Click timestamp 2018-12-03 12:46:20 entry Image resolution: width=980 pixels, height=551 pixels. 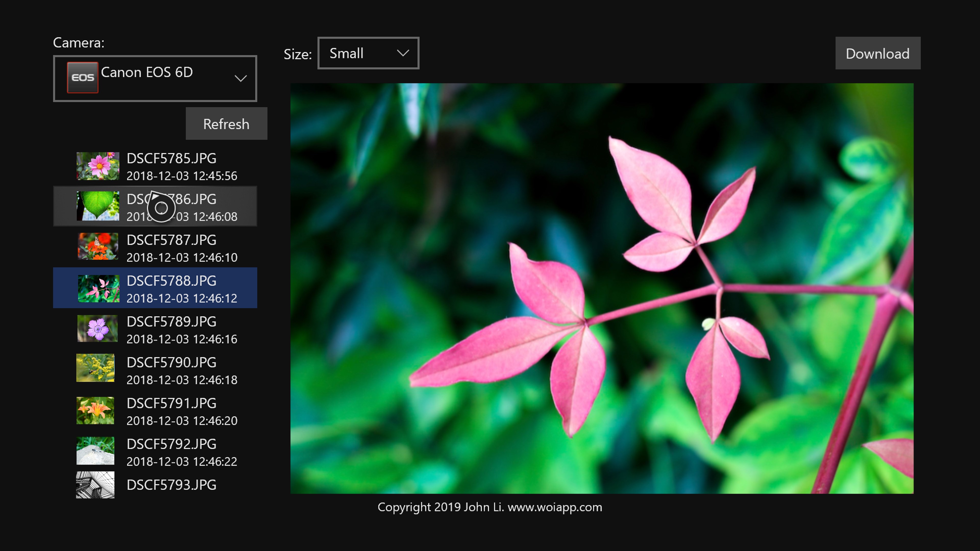[x=182, y=421]
